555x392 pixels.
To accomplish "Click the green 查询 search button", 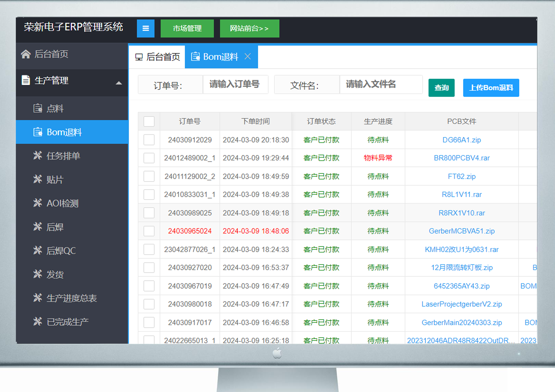I will point(441,88).
